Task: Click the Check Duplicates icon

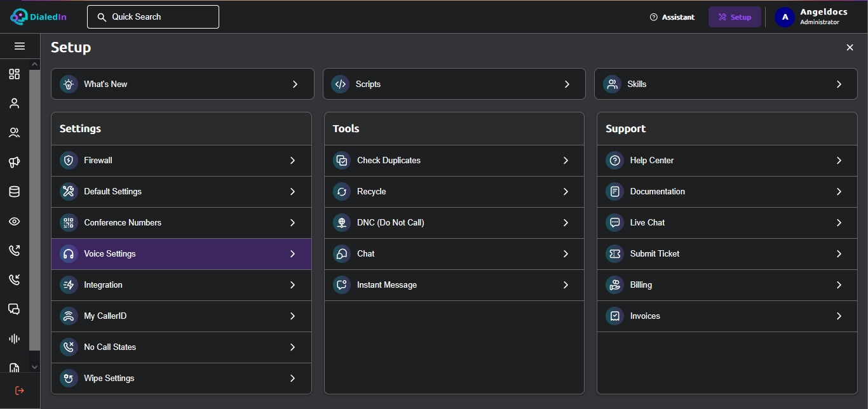Action: point(342,161)
